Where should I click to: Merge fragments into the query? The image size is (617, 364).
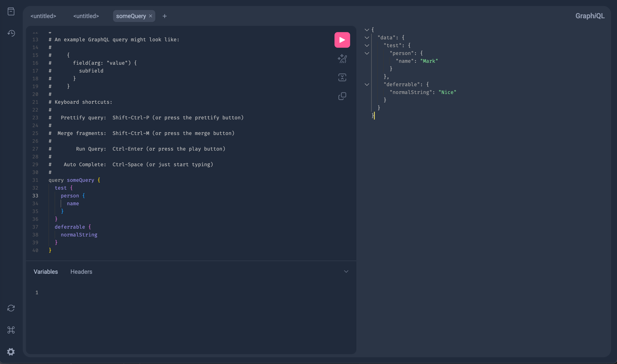[x=342, y=77]
